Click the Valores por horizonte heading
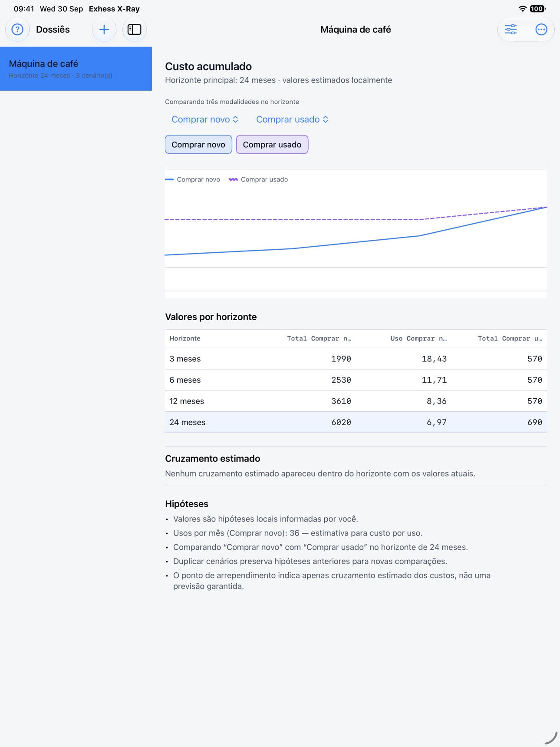Viewport: 560px width, 747px height. [211, 317]
